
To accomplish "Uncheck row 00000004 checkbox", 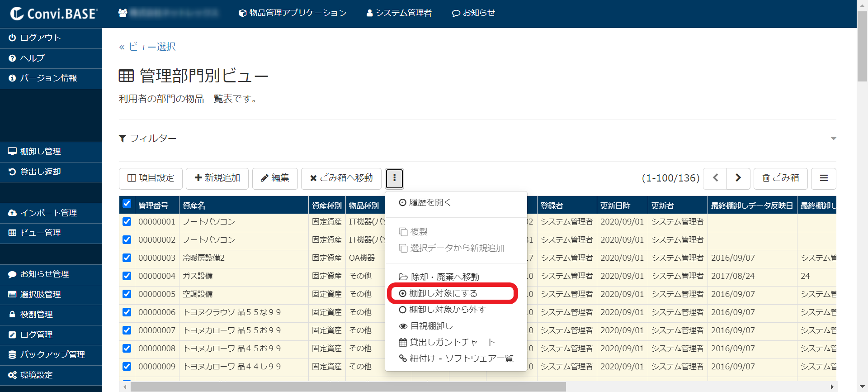I will click(127, 276).
